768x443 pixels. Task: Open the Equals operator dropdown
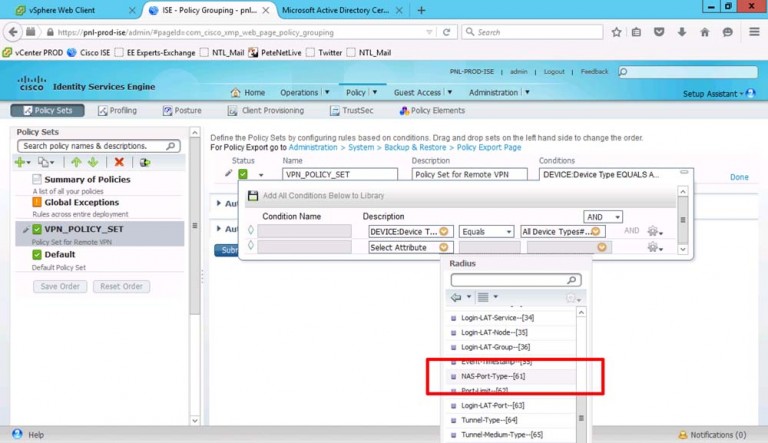486,231
